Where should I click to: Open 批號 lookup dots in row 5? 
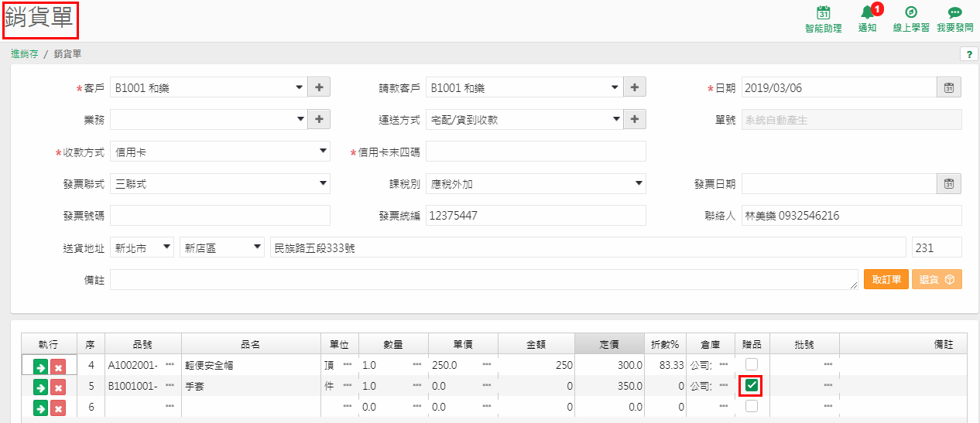[828, 385]
